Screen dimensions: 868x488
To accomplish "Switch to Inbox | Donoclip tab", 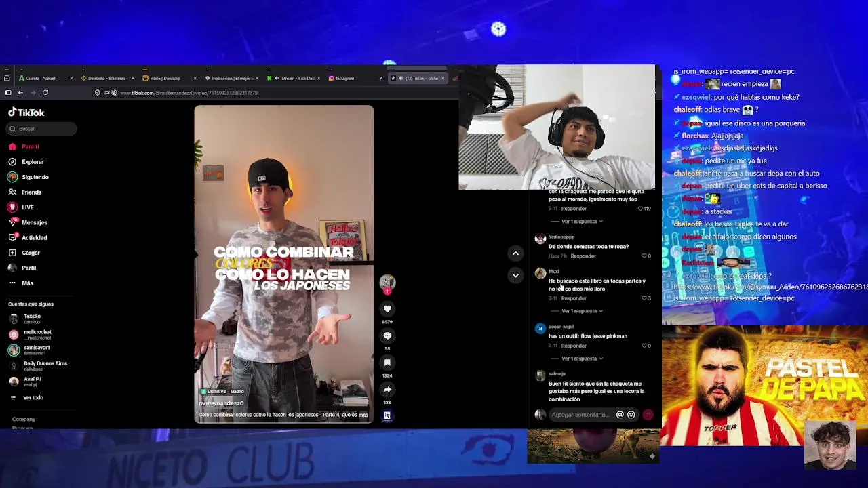I will [x=170, y=78].
